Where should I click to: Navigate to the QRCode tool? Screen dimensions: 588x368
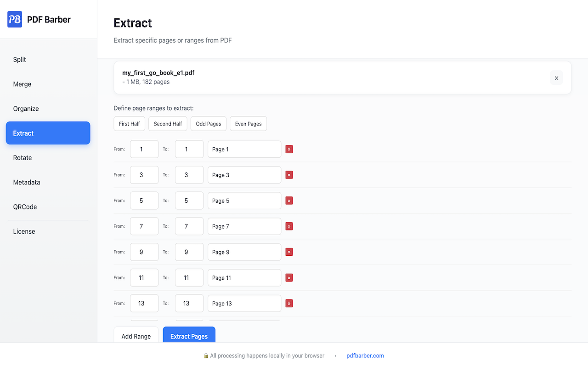pyautogui.click(x=25, y=207)
